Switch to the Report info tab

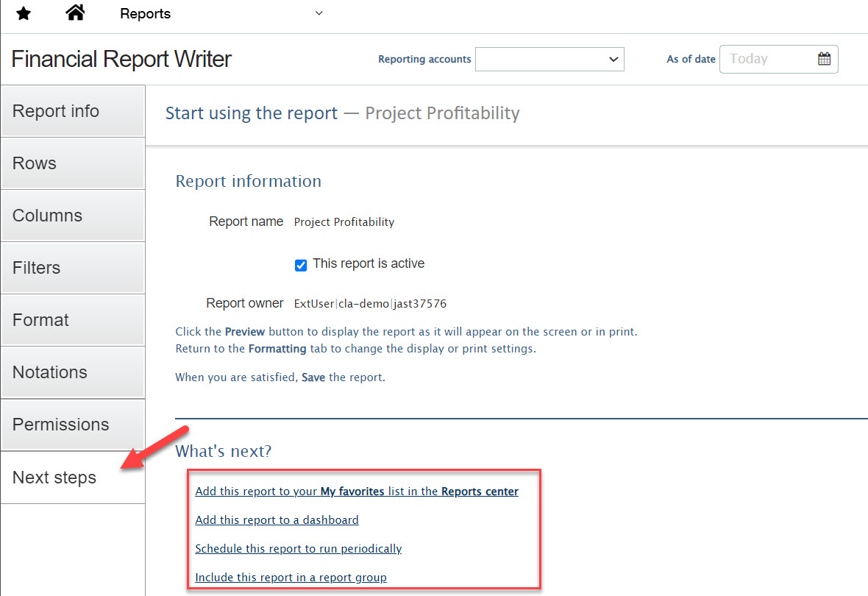(x=73, y=111)
